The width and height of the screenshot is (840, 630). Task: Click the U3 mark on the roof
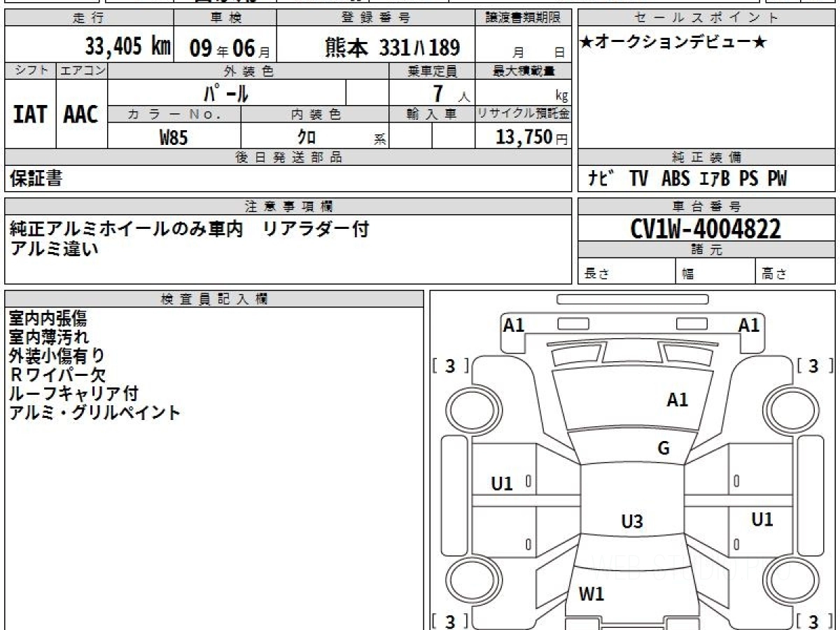pyautogui.click(x=632, y=521)
